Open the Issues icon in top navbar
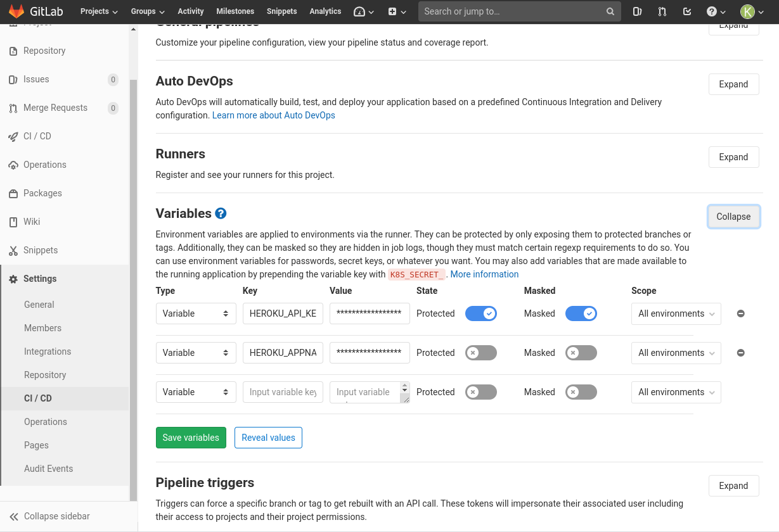This screenshot has width=779, height=532. click(637, 11)
